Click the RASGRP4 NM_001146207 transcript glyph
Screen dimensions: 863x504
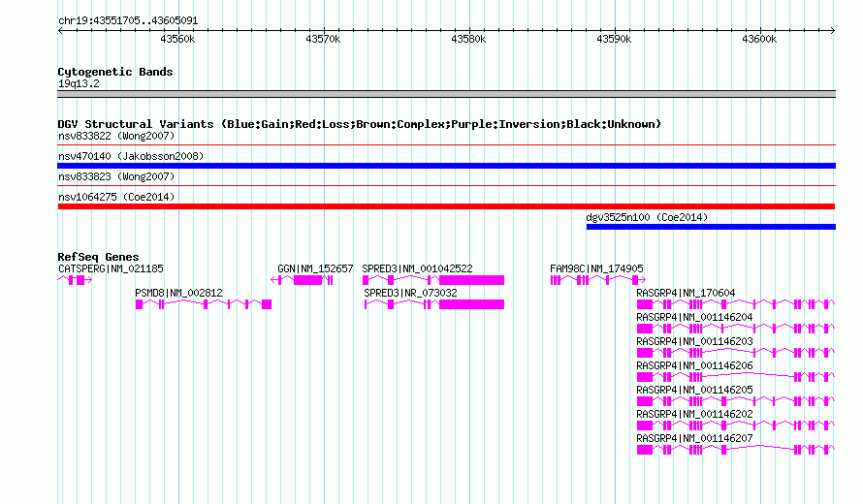736,450
